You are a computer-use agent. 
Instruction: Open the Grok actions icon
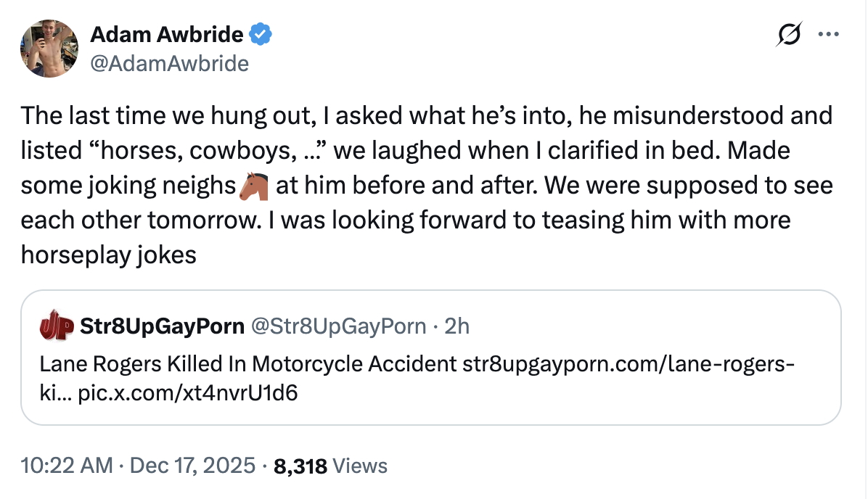pos(788,34)
